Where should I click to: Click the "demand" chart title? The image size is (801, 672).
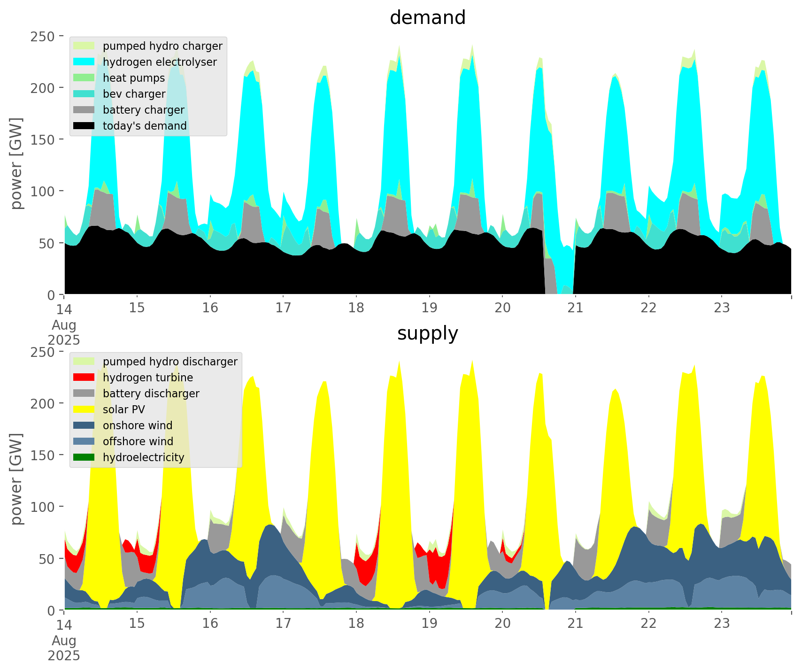click(427, 18)
